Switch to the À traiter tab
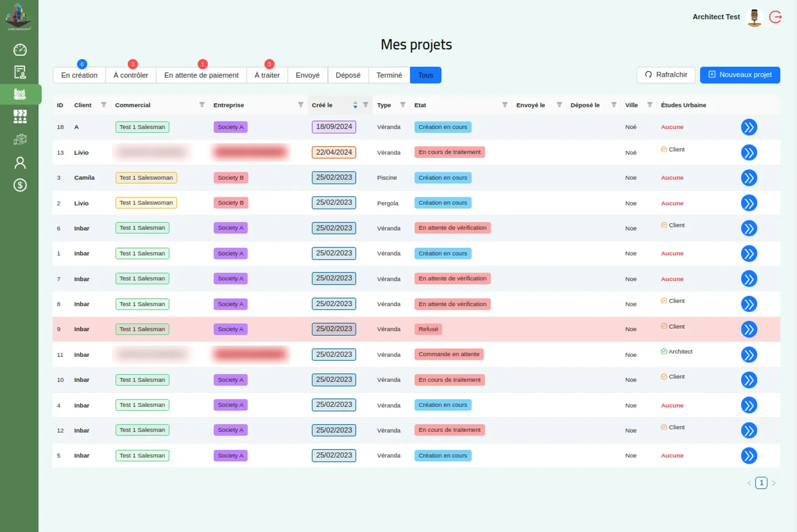 (x=267, y=75)
